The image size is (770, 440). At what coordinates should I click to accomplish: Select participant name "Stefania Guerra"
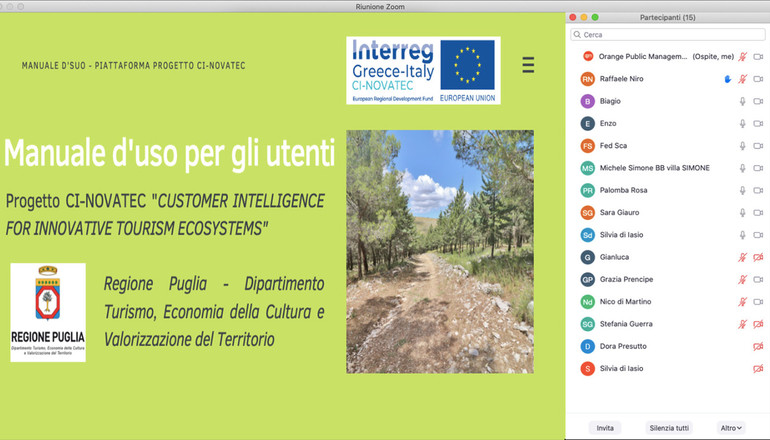(626, 324)
